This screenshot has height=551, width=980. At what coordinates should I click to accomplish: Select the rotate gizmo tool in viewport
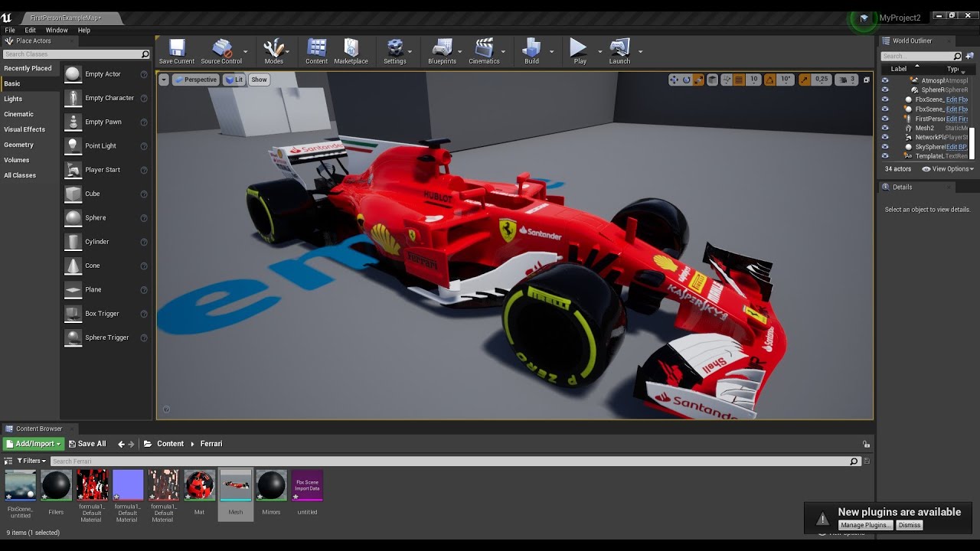click(x=687, y=80)
